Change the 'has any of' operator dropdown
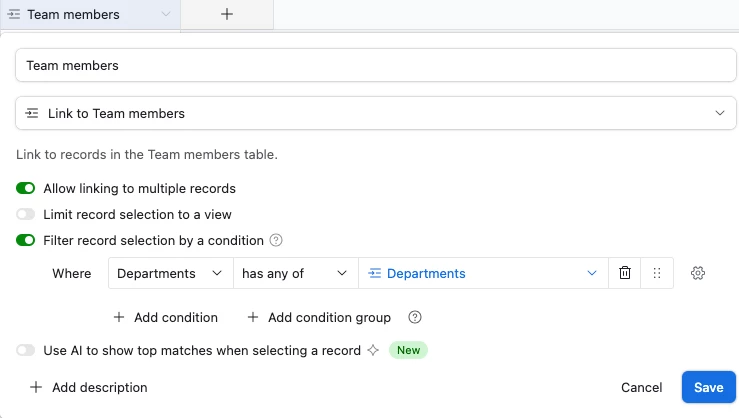Screen dimensions: 739x418 pyautogui.click(x=295, y=273)
